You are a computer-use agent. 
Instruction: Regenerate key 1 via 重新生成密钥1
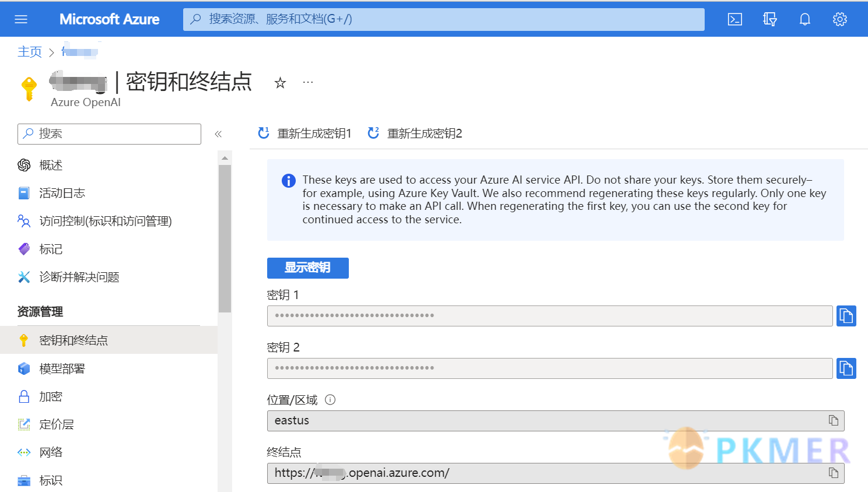pyautogui.click(x=304, y=133)
